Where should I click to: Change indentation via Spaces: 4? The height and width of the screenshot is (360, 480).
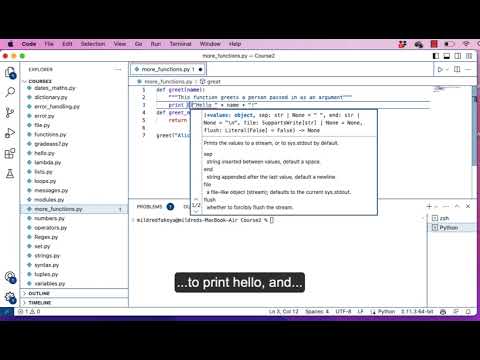click(x=317, y=312)
